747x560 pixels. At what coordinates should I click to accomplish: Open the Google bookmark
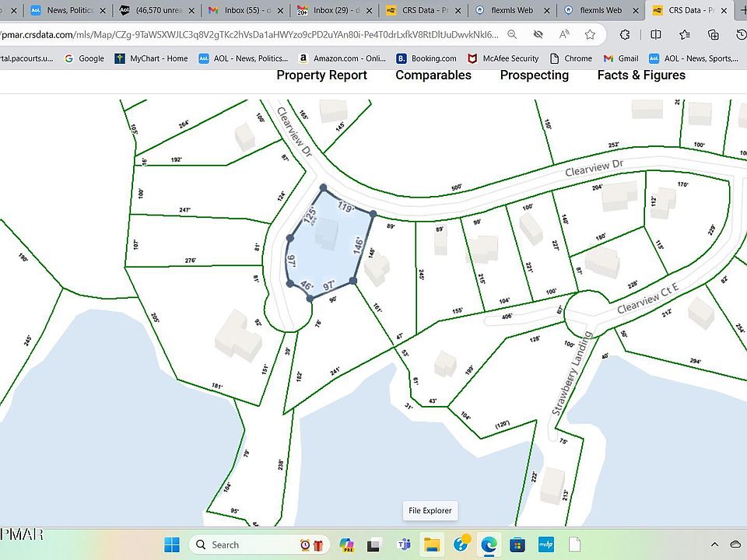[x=85, y=58]
